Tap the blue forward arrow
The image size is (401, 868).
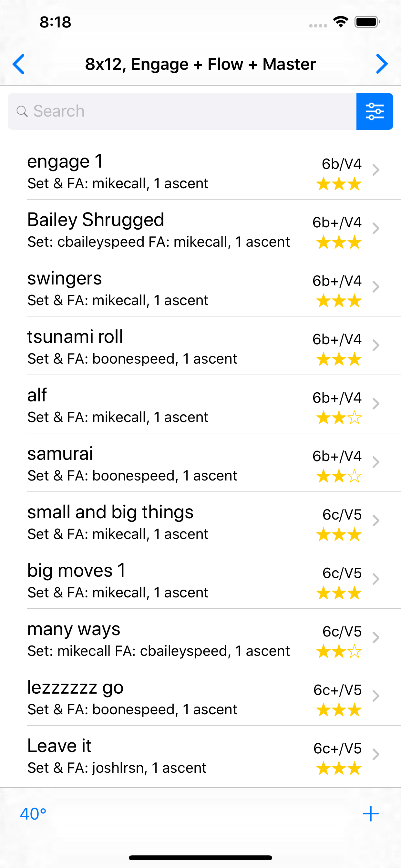(x=382, y=64)
